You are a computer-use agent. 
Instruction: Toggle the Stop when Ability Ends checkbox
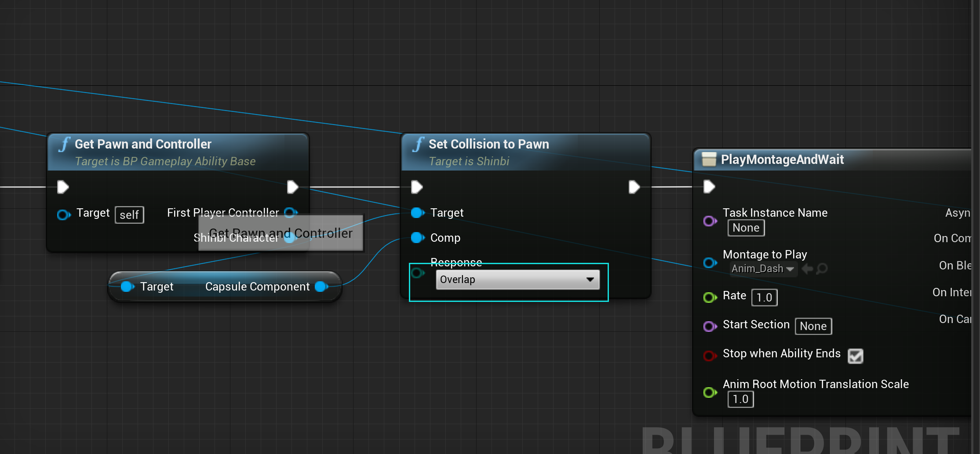[x=855, y=356]
